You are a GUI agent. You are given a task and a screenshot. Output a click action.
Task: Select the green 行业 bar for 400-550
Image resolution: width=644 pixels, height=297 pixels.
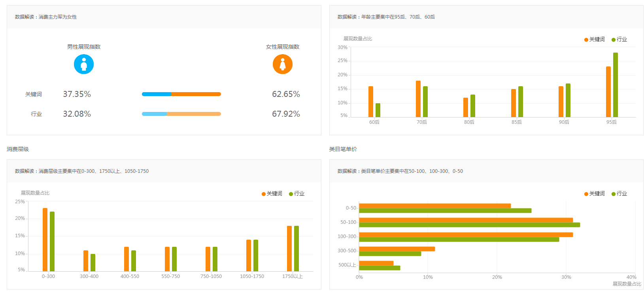(134, 261)
